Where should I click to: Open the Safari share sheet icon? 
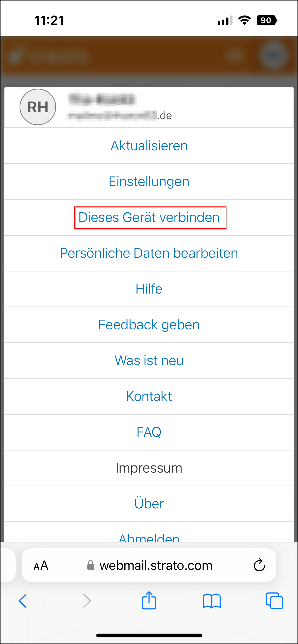[149, 601]
